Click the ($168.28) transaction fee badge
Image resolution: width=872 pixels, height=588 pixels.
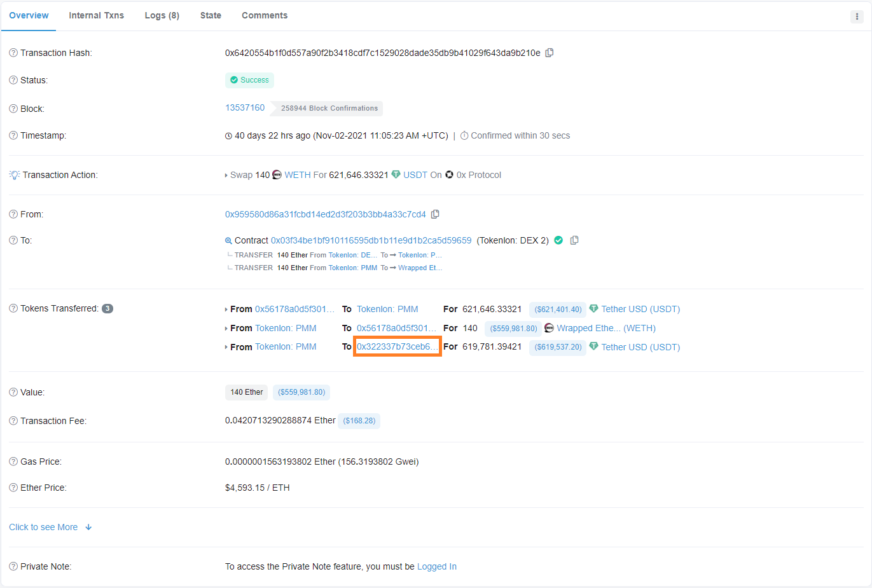pyautogui.click(x=359, y=421)
